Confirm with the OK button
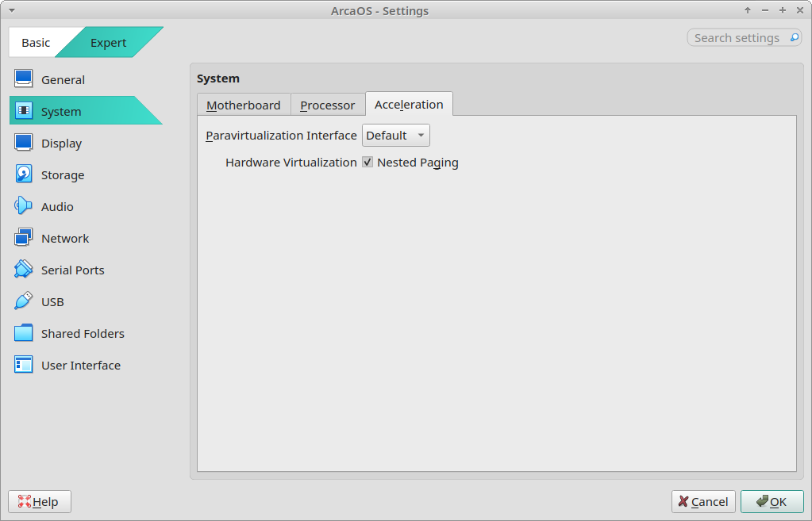The width and height of the screenshot is (812, 521). point(772,501)
